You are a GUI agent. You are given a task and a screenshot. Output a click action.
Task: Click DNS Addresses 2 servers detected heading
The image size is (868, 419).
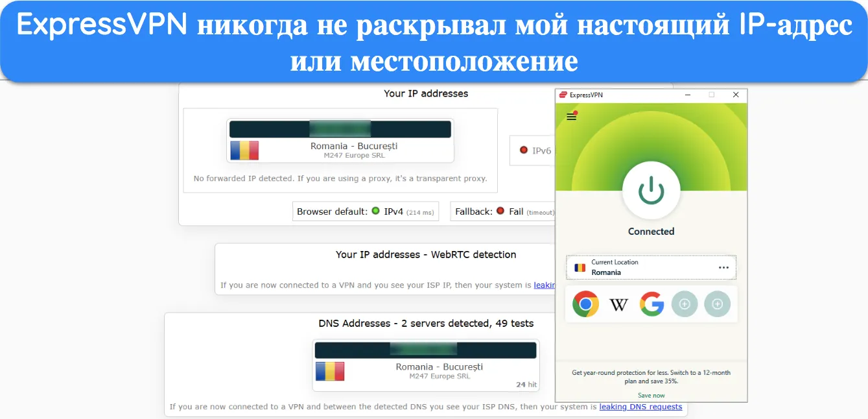[x=426, y=323]
